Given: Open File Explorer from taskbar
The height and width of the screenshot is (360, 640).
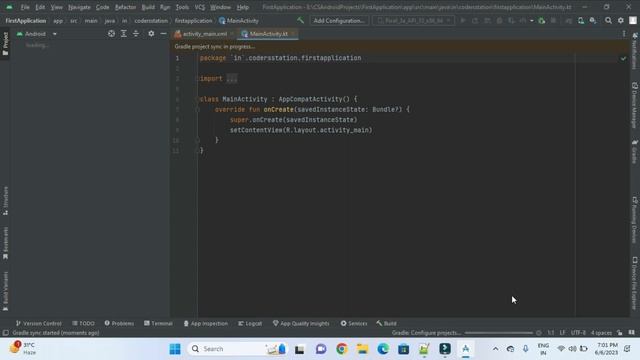Looking at the screenshot, I should click(362, 349).
